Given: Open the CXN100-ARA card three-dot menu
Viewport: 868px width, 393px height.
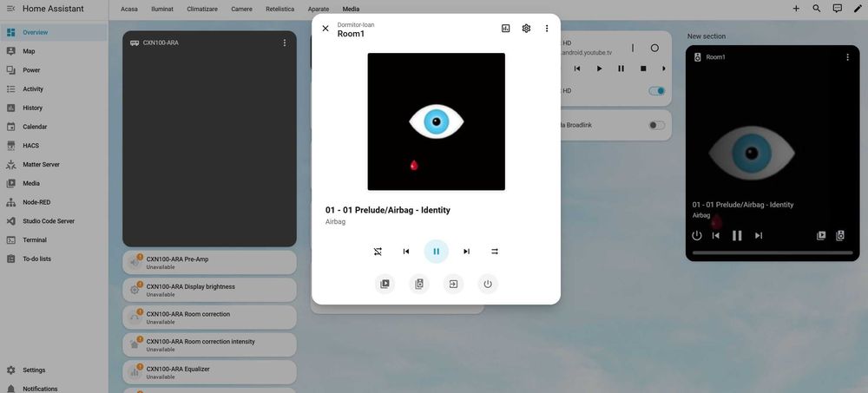Looking at the screenshot, I should click(x=285, y=43).
